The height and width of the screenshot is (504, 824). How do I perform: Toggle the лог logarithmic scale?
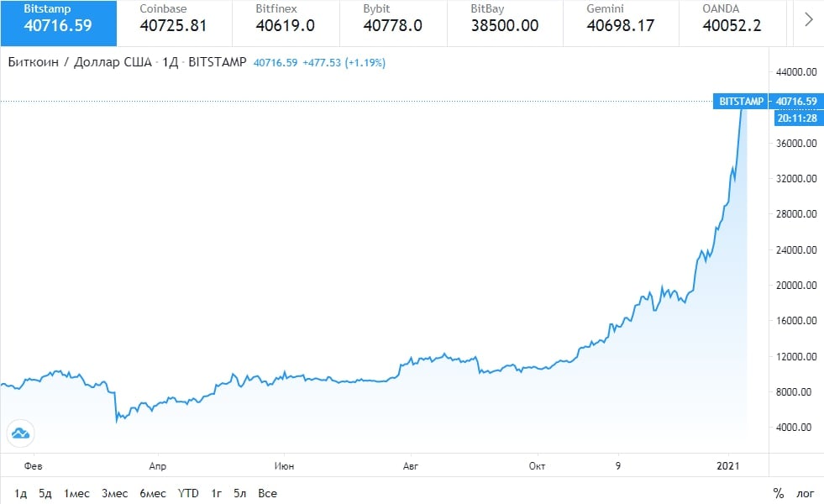point(805,493)
